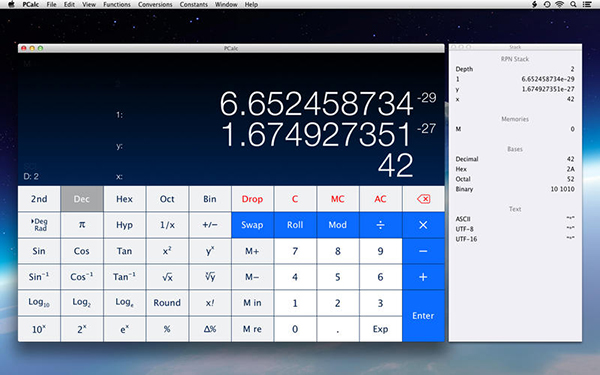Image resolution: width=600 pixels, height=375 pixels.
Task: Click the red MC memory clear button
Action: [x=338, y=199]
